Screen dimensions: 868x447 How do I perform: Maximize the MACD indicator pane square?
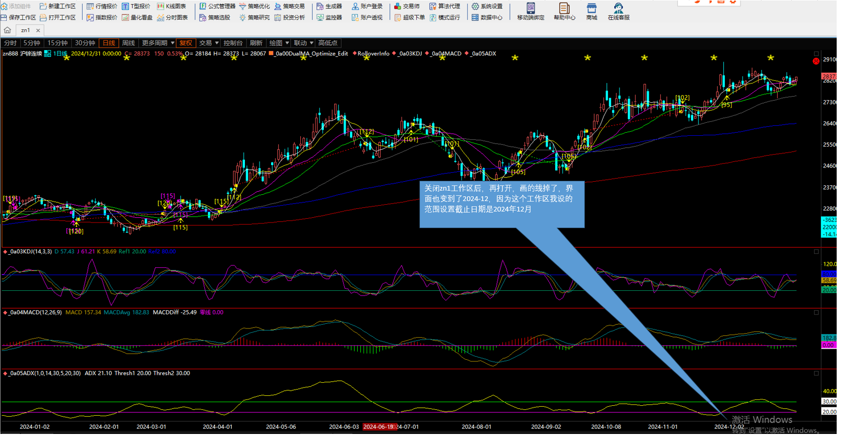pyautogui.click(x=816, y=312)
